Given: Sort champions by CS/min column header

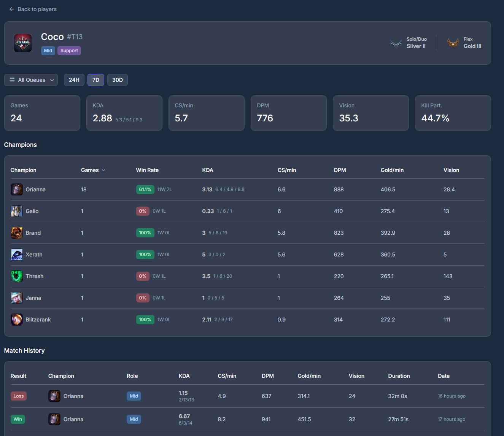Looking at the screenshot, I should (x=287, y=170).
